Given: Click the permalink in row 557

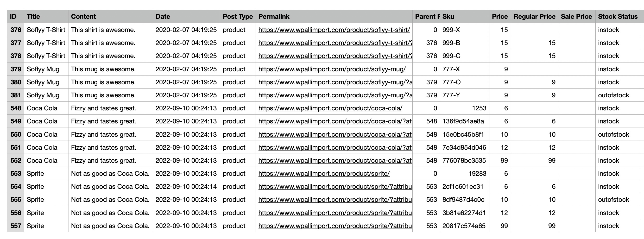Looking at the screenshot, I should [x=335, y=226].
